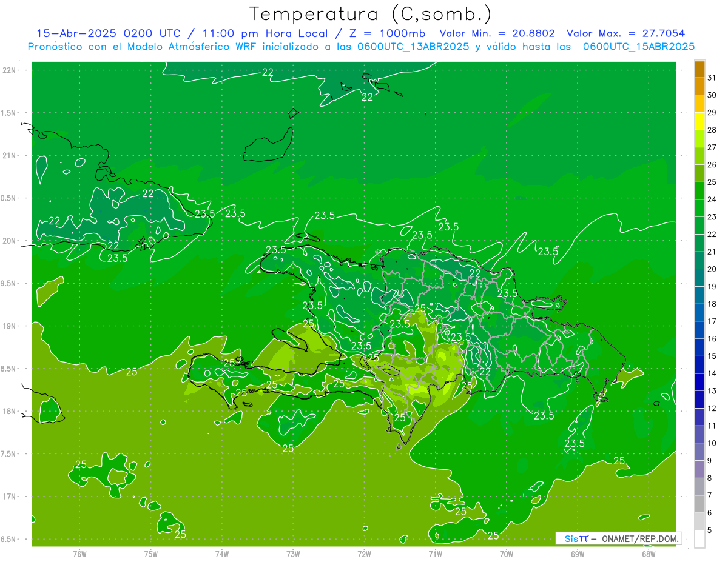Click the color scale label 5
The image size is (728, 562).
(x=710, y=530)
